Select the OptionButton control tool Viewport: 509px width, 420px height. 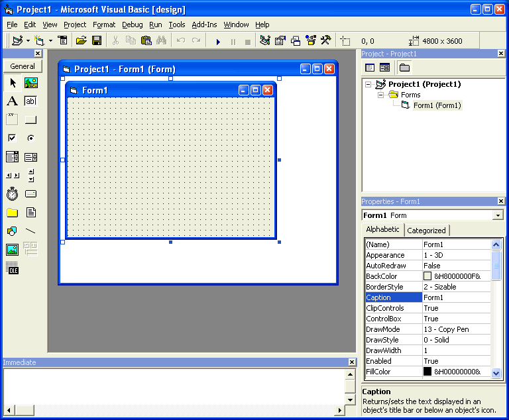31,138
